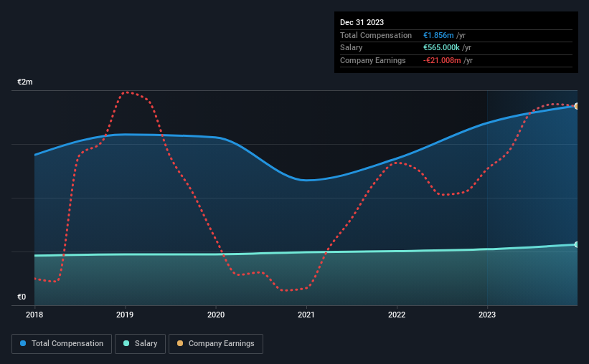
Task: Click the -€21.008m company earnings value
Action: (x=442, y=60)
